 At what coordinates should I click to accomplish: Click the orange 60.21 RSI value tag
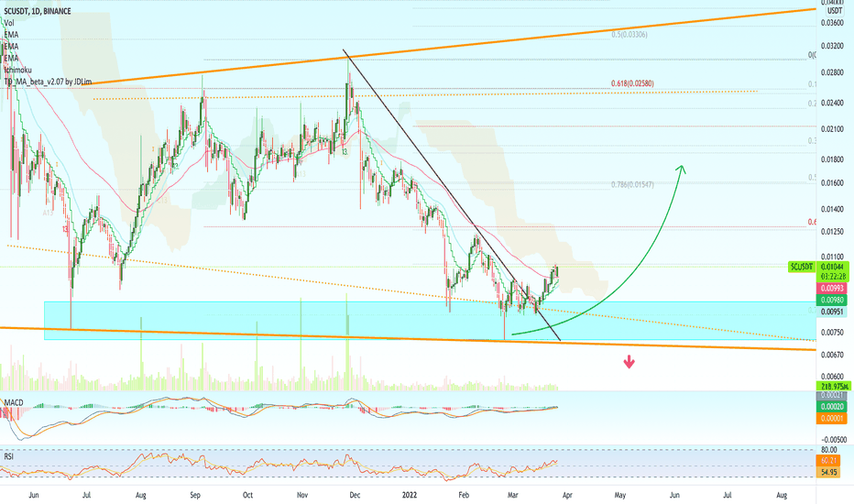tap(829, 461)
